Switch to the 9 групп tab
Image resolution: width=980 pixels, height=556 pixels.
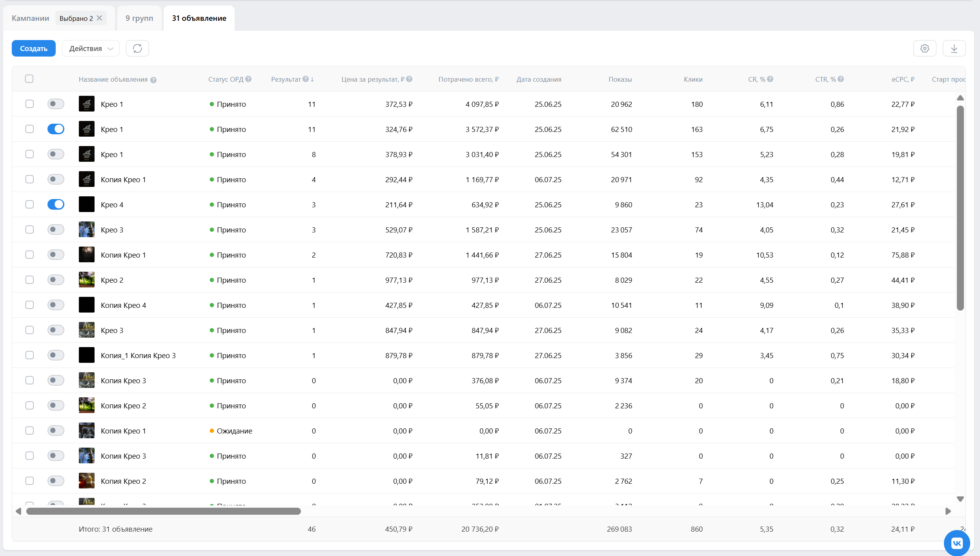(x=139, y=18)
